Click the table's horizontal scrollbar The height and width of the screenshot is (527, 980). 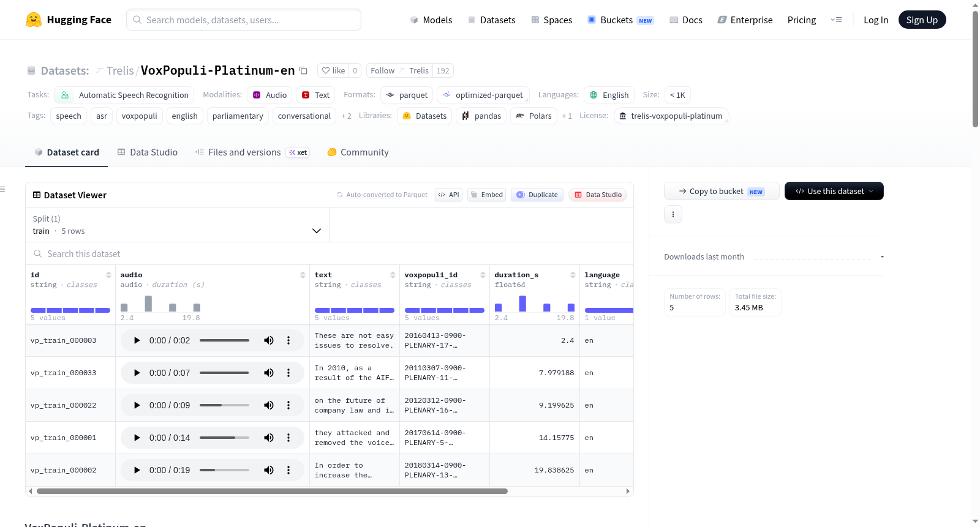pos(272,491)
